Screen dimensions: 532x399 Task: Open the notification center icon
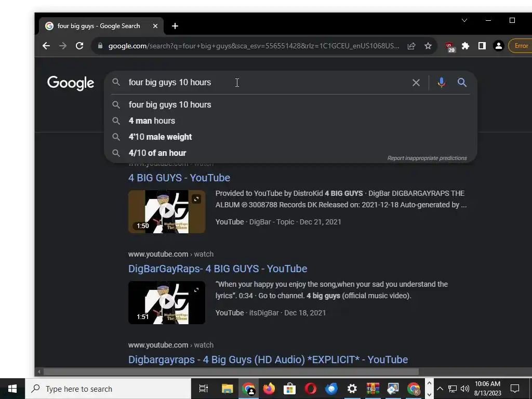[515, 389]
